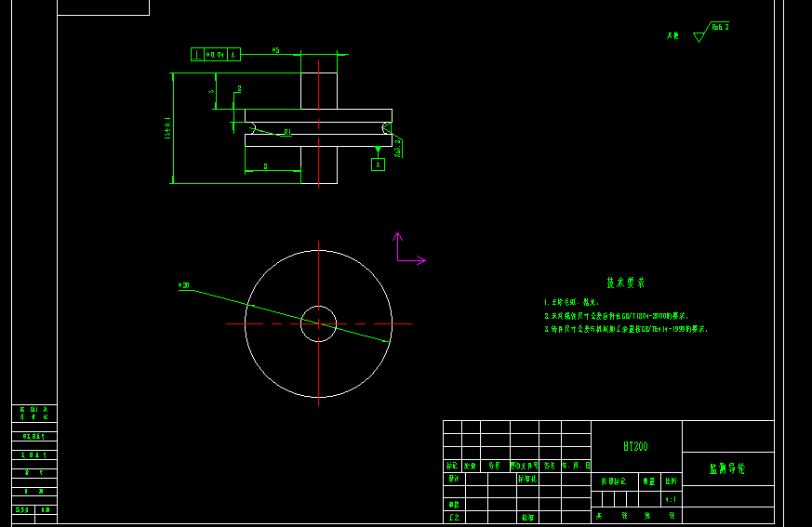Click the magenta UCS coordinate icon
Screen dimensions: 812x527
tap(411, 248)
